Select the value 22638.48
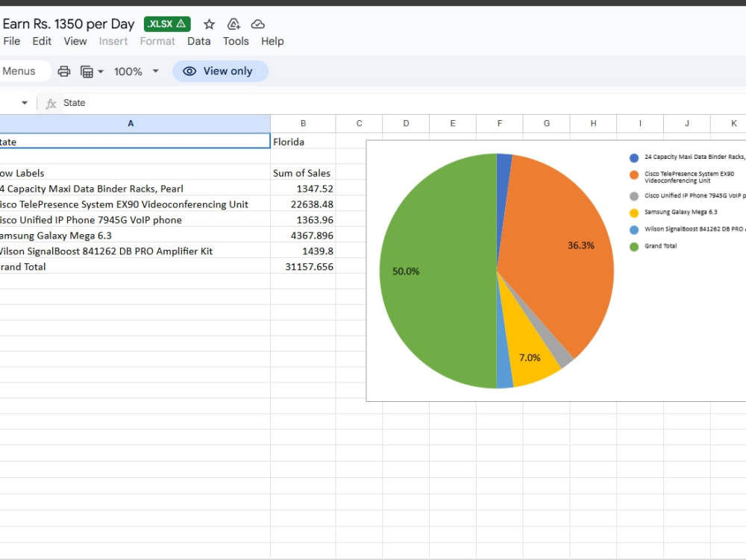The width and height of the screenshot is (746, 560). (303, 204)
